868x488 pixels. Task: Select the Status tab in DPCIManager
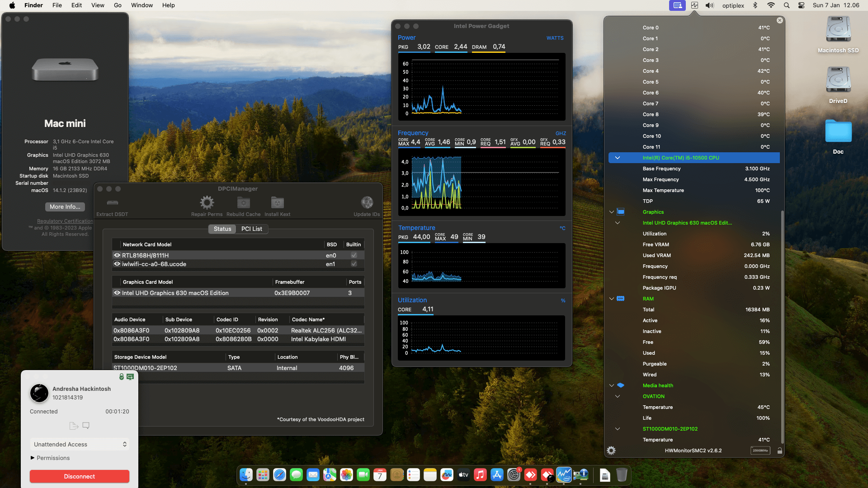tap(222, 229)
